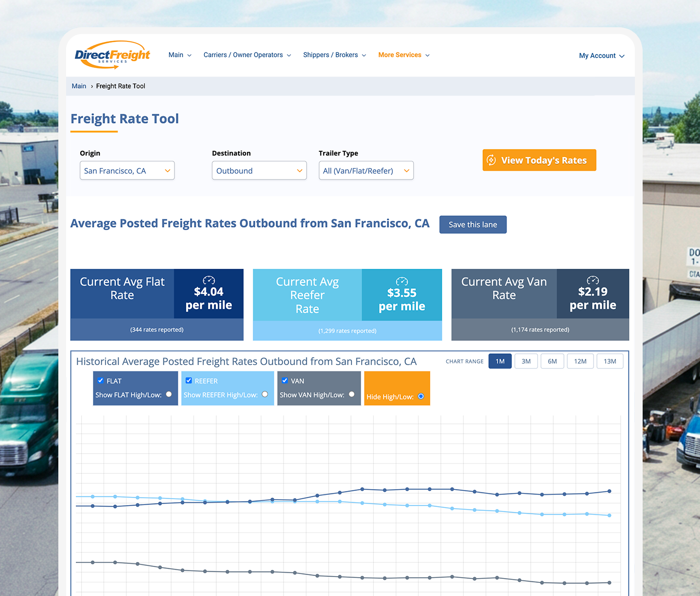This screenshot has height=596, width=700.
Task: Switch chart range to 1M
Action: [x=500, y=361]
